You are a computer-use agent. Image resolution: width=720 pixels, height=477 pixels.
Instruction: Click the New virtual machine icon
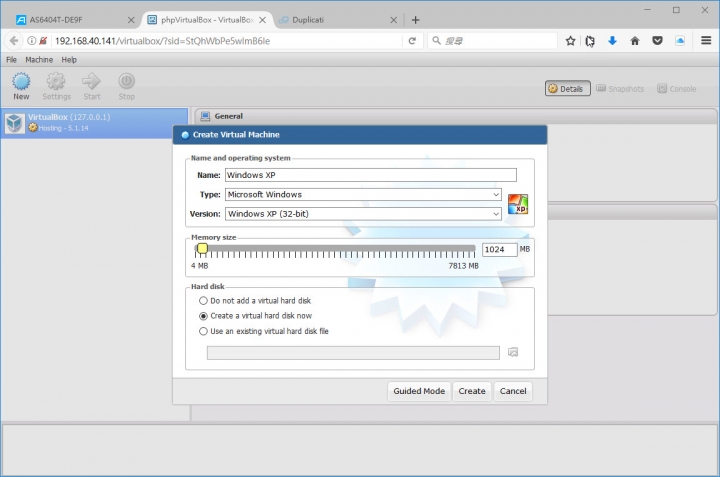click(21, 82)
